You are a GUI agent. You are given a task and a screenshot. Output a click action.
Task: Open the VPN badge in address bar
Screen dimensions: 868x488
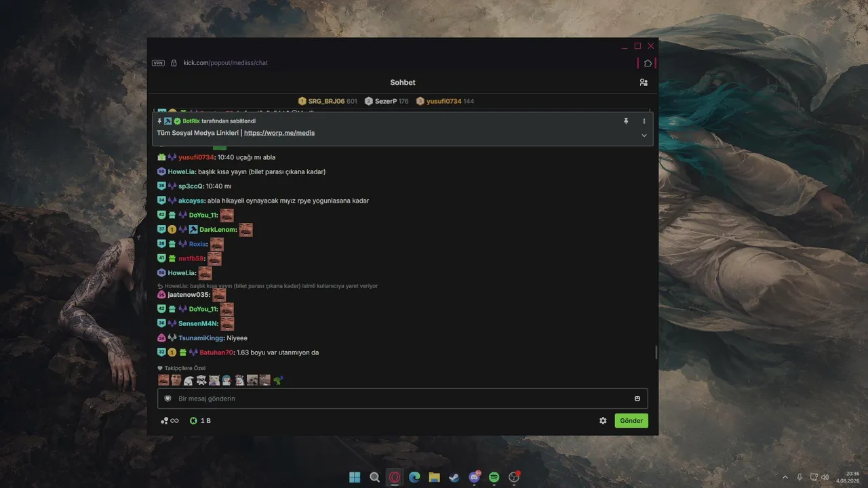point(158,63)
